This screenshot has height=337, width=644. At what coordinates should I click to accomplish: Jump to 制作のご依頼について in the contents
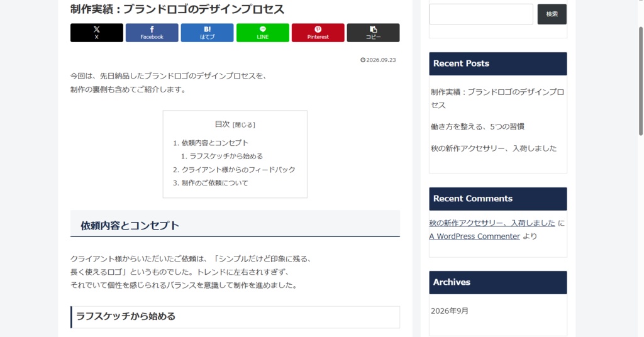pos(215,183)
